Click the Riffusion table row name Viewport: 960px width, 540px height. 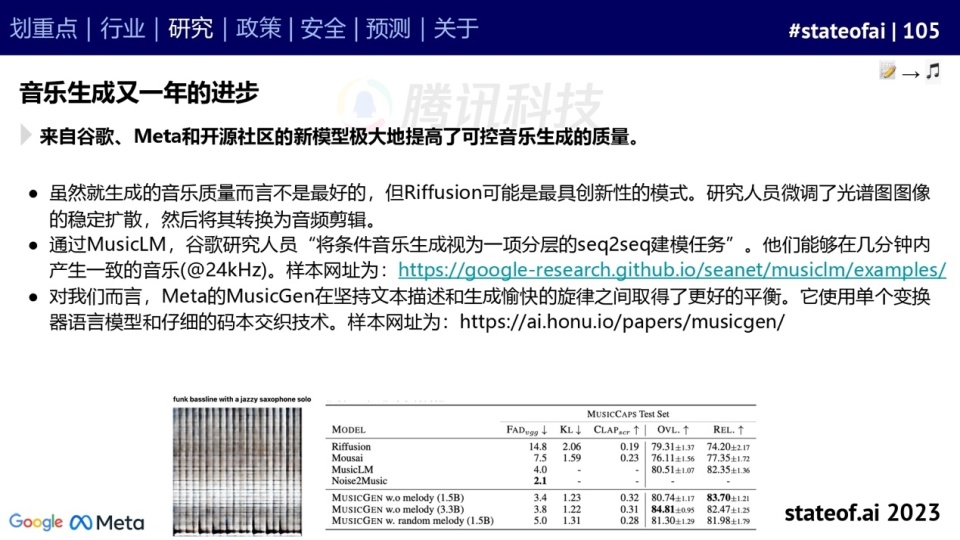[x=351, y=447]
